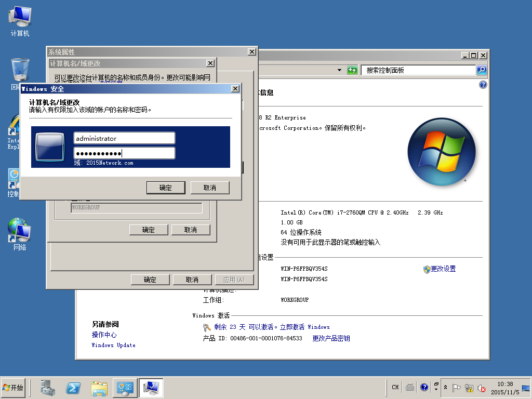Click the 1.00 GB memory value

pyautogui.click(x=291, y=222)
